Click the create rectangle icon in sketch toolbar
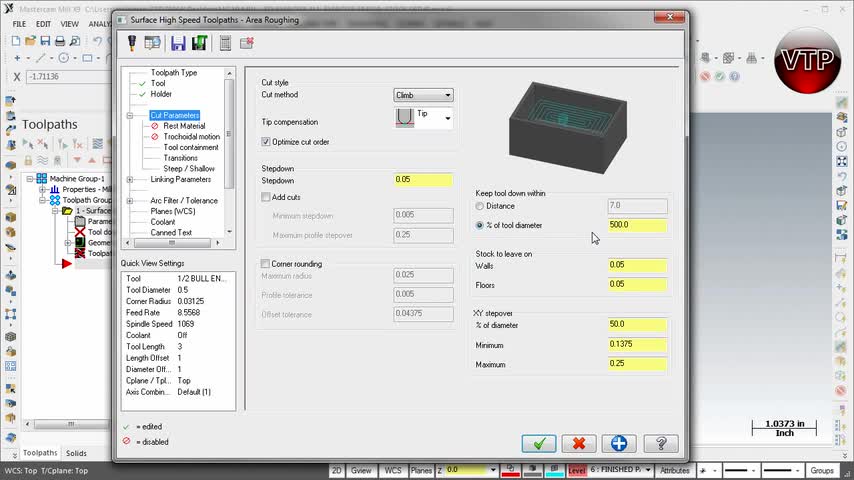The height and width of the screenshot is (480, 854). [x=87, y=58]
